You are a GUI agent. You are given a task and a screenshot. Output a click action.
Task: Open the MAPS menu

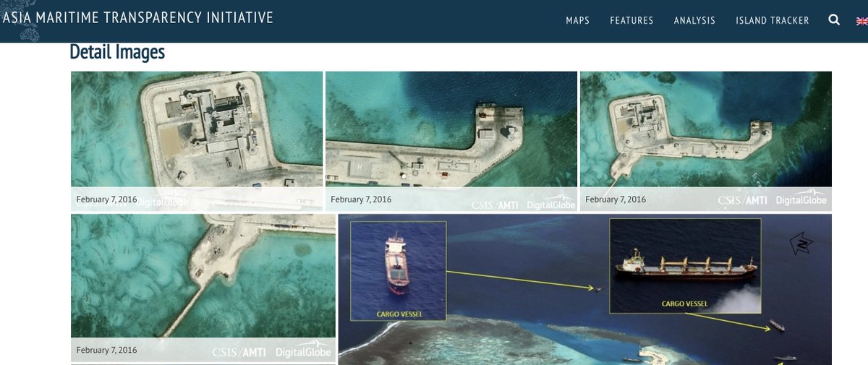(x=578, y=20)
